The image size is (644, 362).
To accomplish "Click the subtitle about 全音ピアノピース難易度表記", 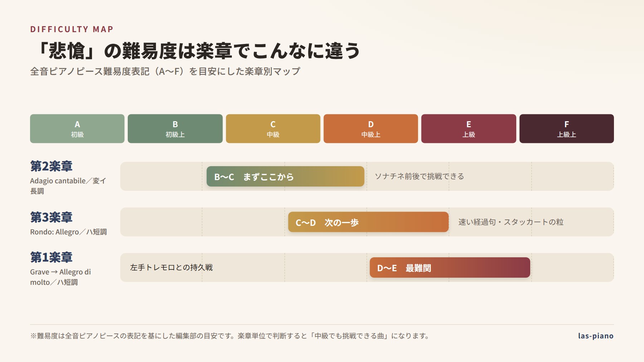I will click(x=165, y=71).
